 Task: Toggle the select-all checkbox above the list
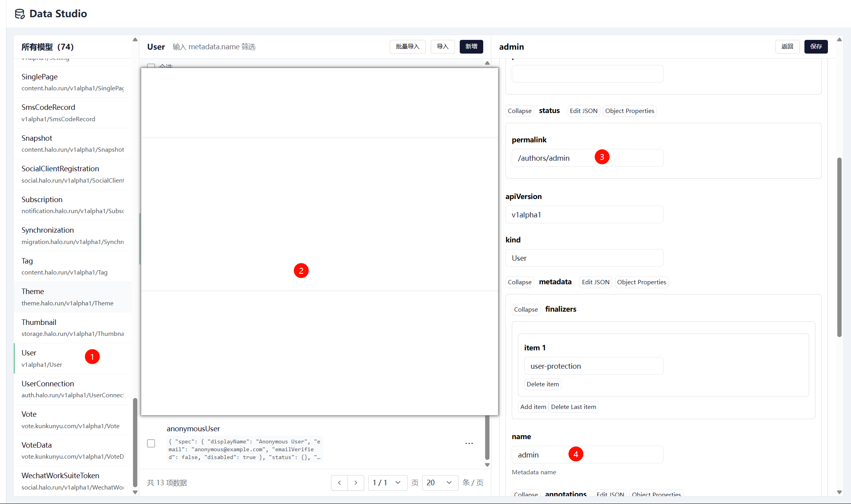151,66
